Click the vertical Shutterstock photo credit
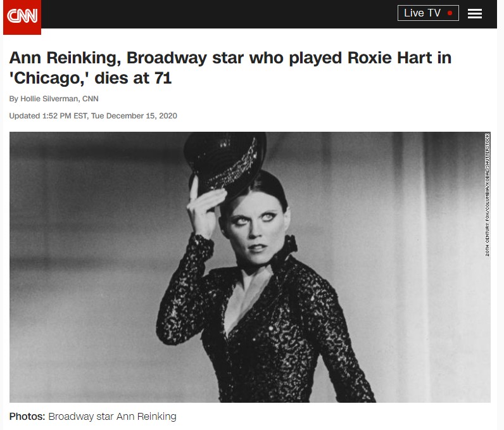Viewport: 504px width, 430px height. (x=488, y=195)
